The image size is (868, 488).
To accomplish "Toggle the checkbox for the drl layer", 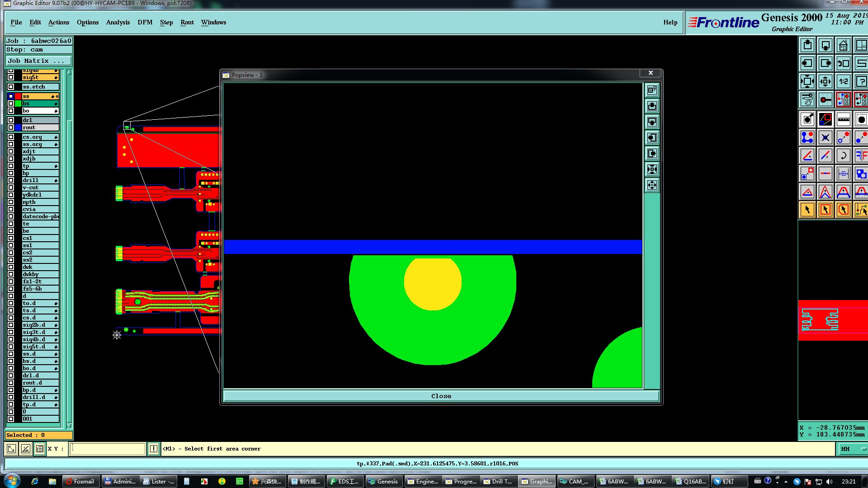I will (11, 120).
